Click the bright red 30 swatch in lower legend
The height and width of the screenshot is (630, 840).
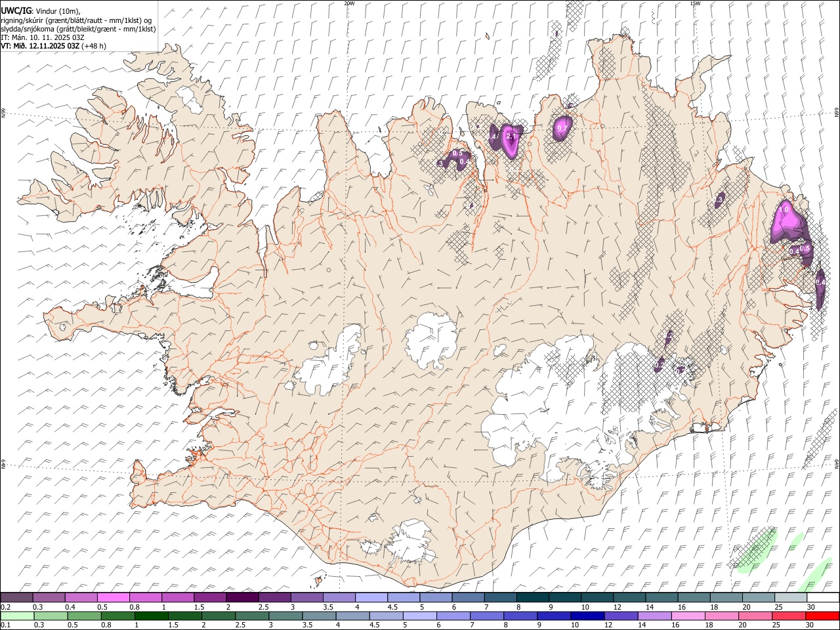822,616
